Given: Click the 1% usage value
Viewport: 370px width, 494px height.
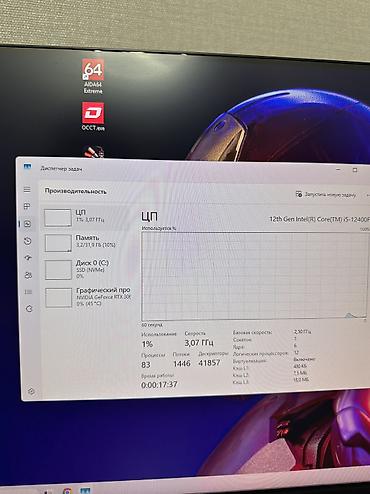Looking at the screenshot, I should pos(147,344).
